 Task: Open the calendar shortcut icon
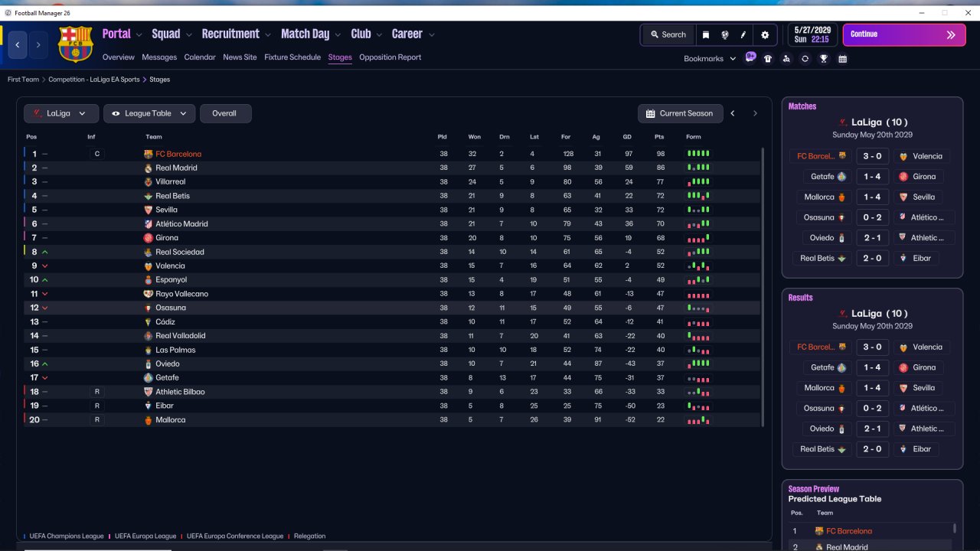pyautogui.click(x=842, y=59)
